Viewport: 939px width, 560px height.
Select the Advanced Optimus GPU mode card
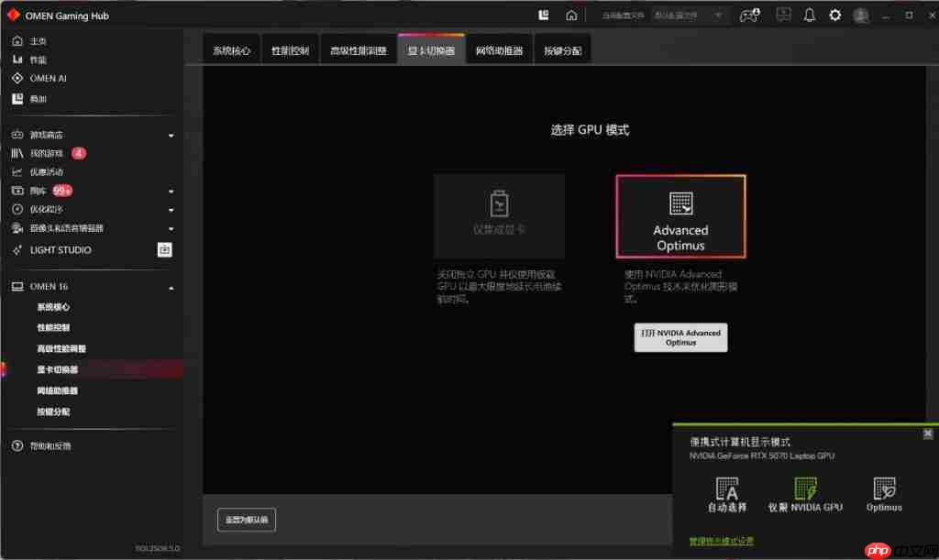click(x=680, y=214)
